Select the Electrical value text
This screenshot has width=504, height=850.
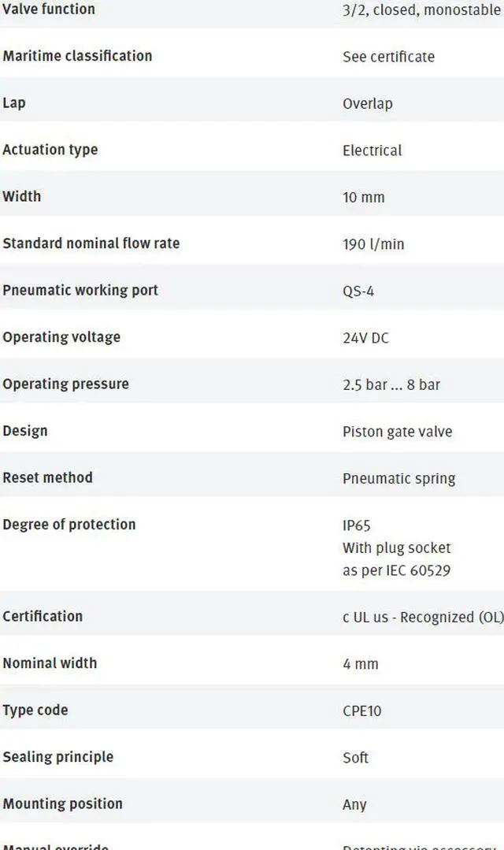coord(372,150)
